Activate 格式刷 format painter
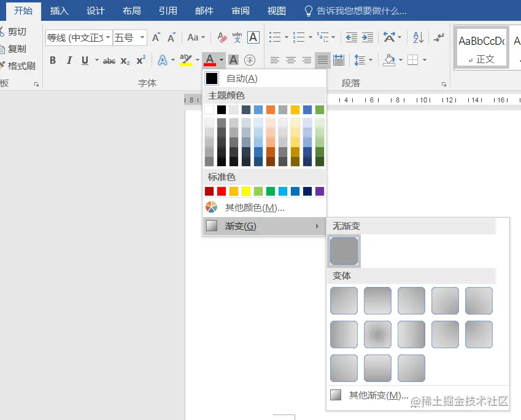 click(x=18, y=66)
